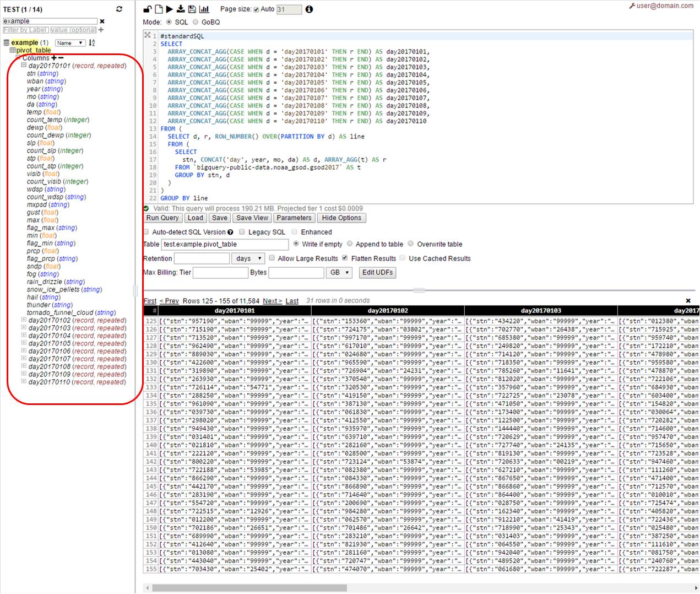The height and width of the screenshot is (594, 700).
Task: Show page size info icon
Action: coord(309,9)
